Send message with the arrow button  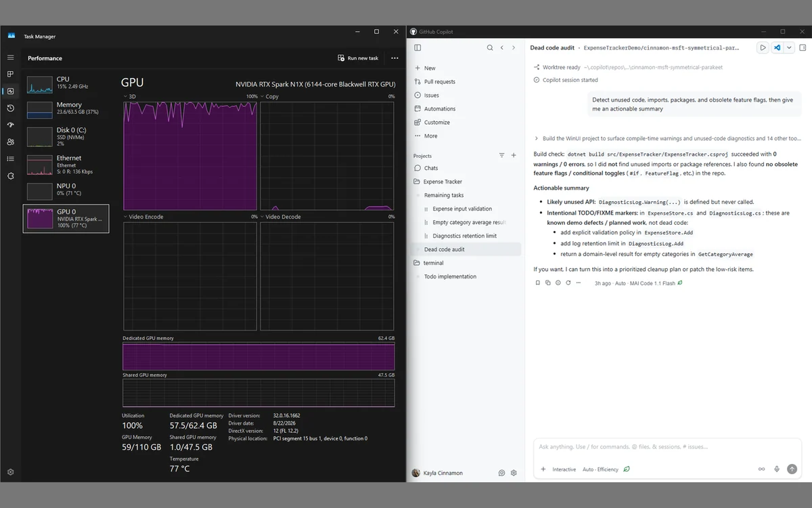point(792,469)
